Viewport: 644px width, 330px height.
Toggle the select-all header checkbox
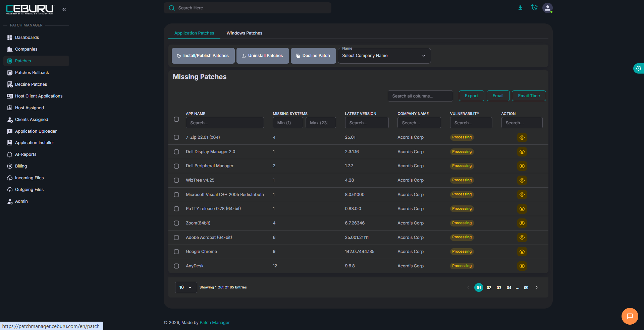pyautogui.click(x=176, y=119)
